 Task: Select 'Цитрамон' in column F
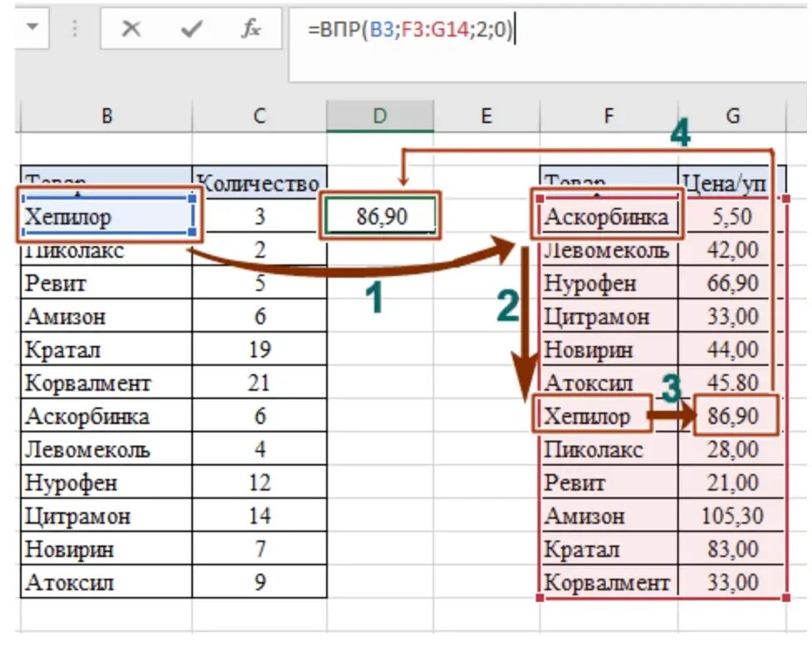[x=609, y=316]
